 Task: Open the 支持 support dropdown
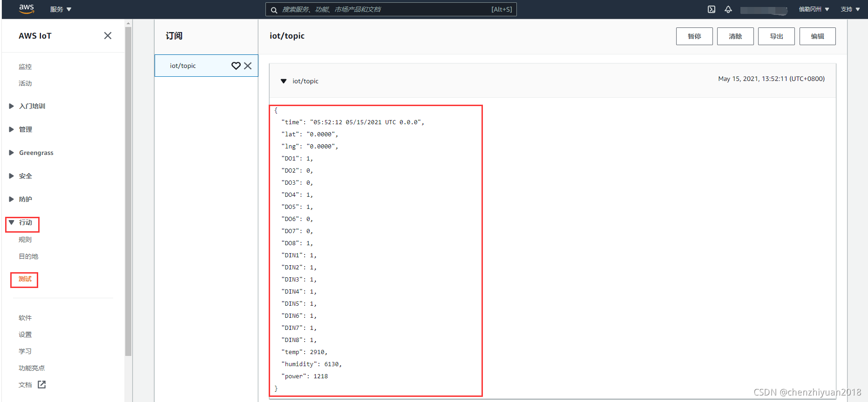[x=850, y=9]
